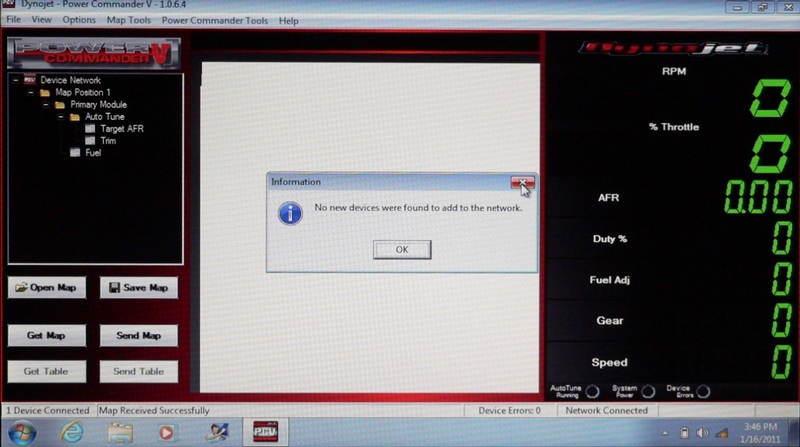Click the Power Commander taskbar icon

click(x=262, y=432)
